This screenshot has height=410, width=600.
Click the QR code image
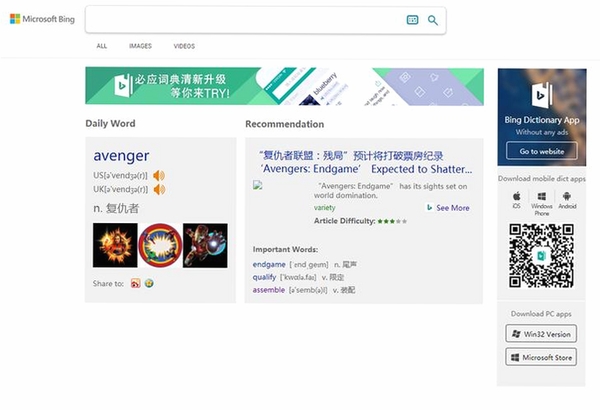(541, 255)
